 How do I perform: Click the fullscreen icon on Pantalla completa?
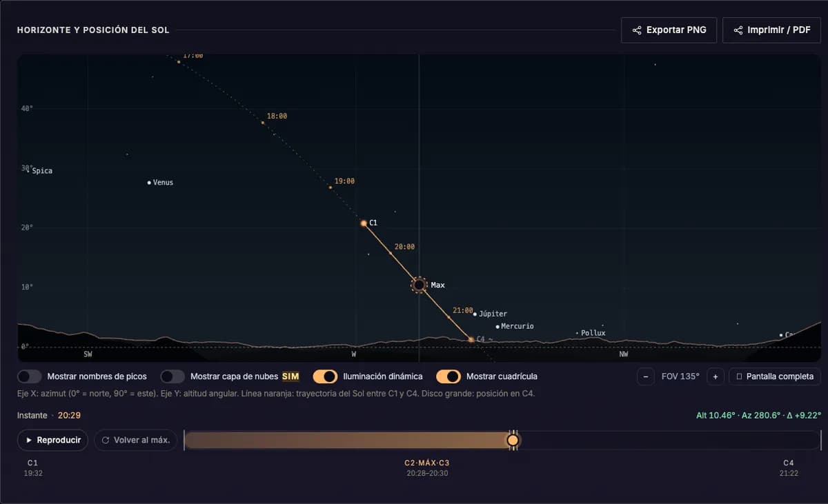pyautogui.click(x=739, y=376)
